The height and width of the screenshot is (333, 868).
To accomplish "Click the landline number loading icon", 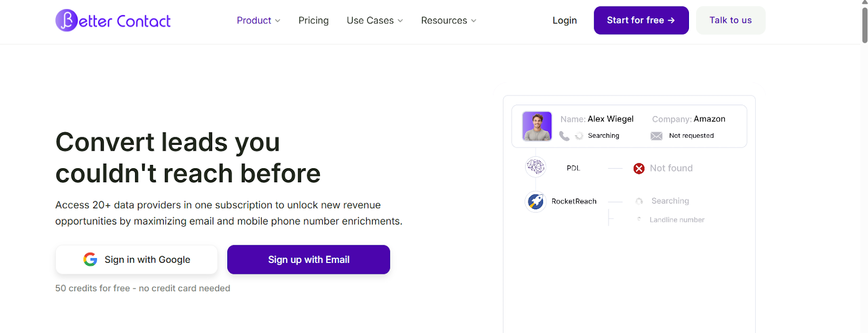I will [x=640, y=219].
